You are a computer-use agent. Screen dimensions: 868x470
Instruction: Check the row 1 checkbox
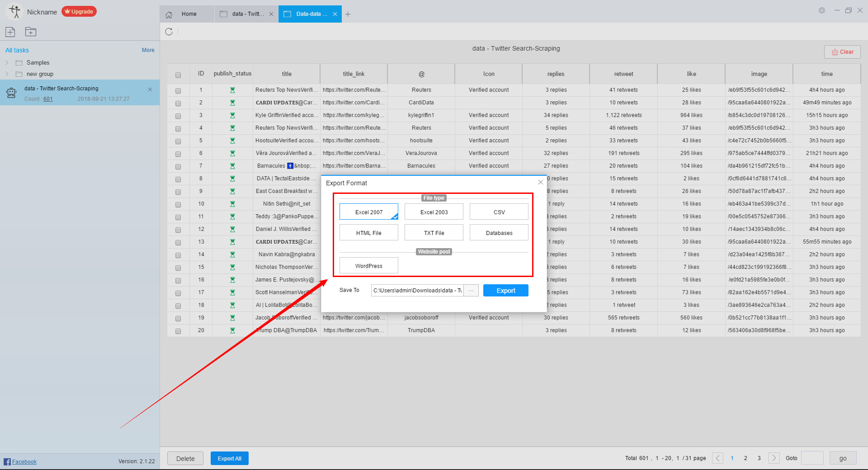(x=178, y=91)
